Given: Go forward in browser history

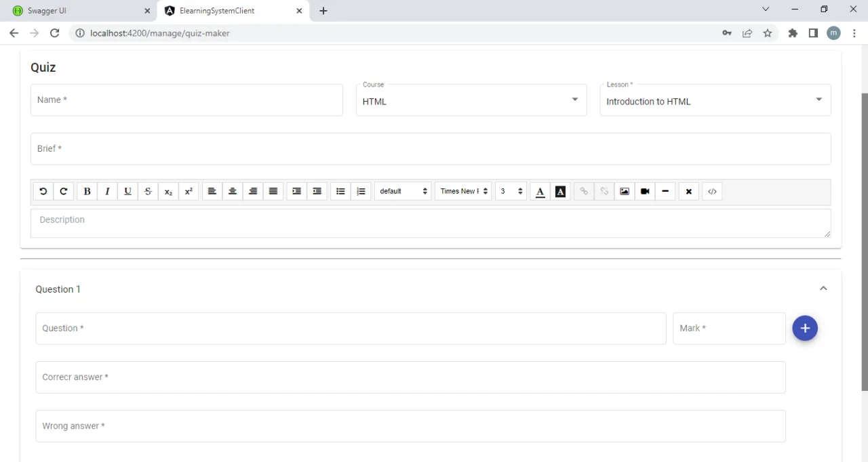Looking at the screenshot, I should pos(34,33).
